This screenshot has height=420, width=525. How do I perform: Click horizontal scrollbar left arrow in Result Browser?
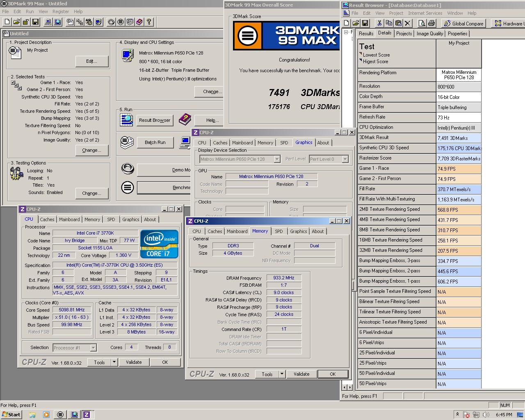click(345, 387)
